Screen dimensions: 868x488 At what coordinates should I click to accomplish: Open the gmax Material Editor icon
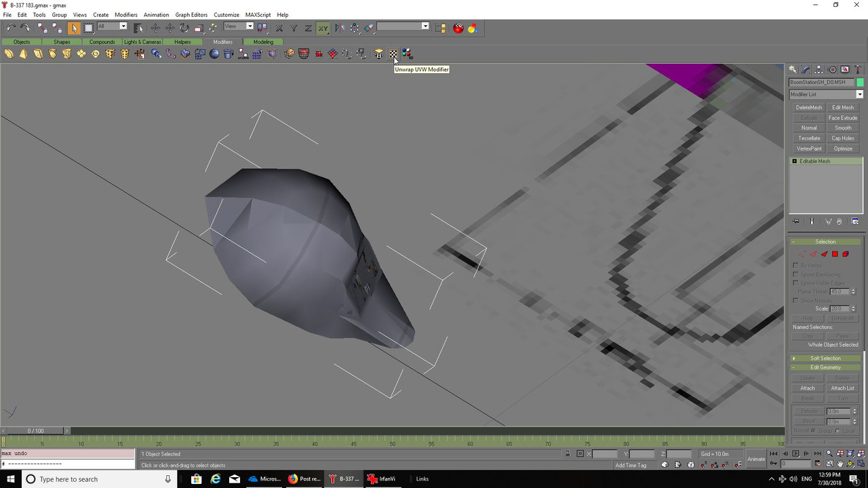pos(458,28)
